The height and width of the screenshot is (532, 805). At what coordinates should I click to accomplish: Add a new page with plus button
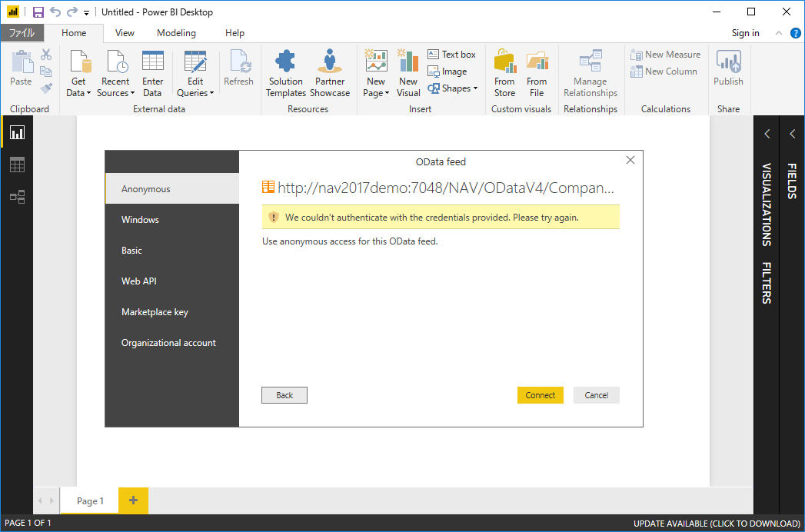(134, 500)
